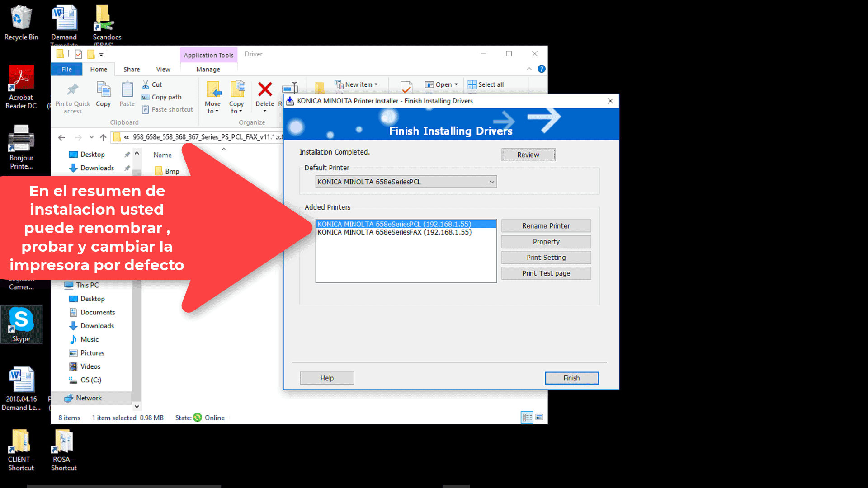The image size is (868, 488).
Task: Open Customize Quick Access Toolbar dropdown
Action: pyautogui.click(x=101, y=55)
